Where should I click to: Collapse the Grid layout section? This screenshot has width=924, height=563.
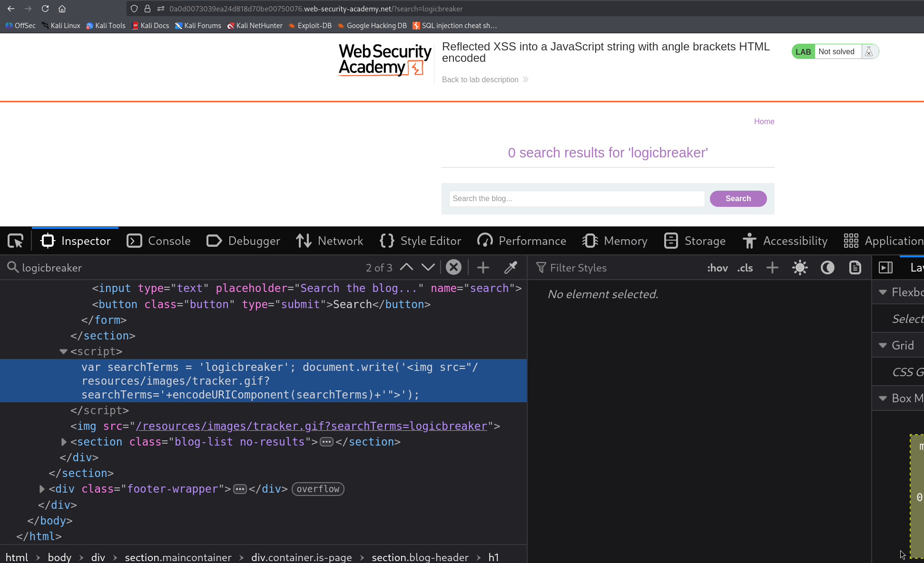tap(883, 345)
